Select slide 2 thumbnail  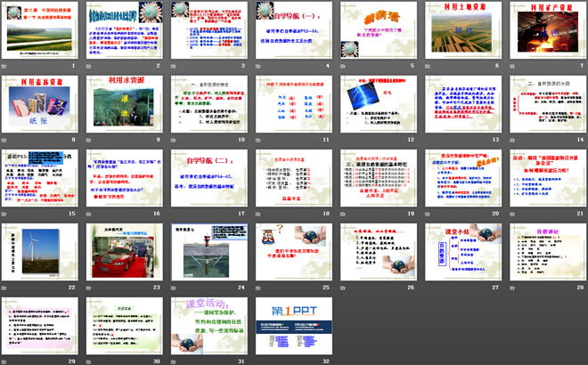(x=125, y=30)
